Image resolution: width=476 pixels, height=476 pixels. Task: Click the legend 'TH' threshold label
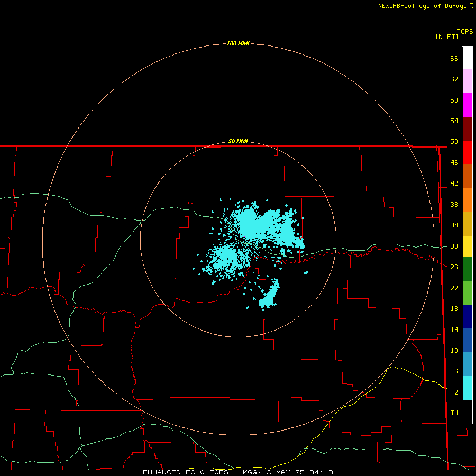454,413
